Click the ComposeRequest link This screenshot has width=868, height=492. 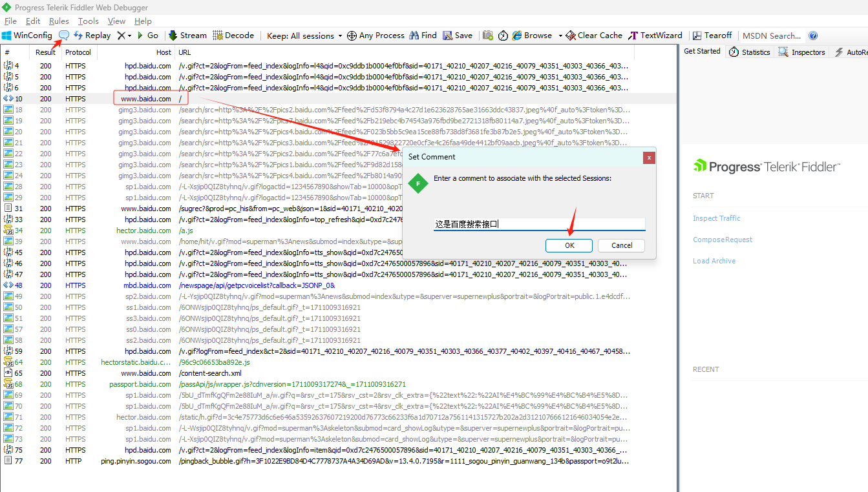(723, 240)
